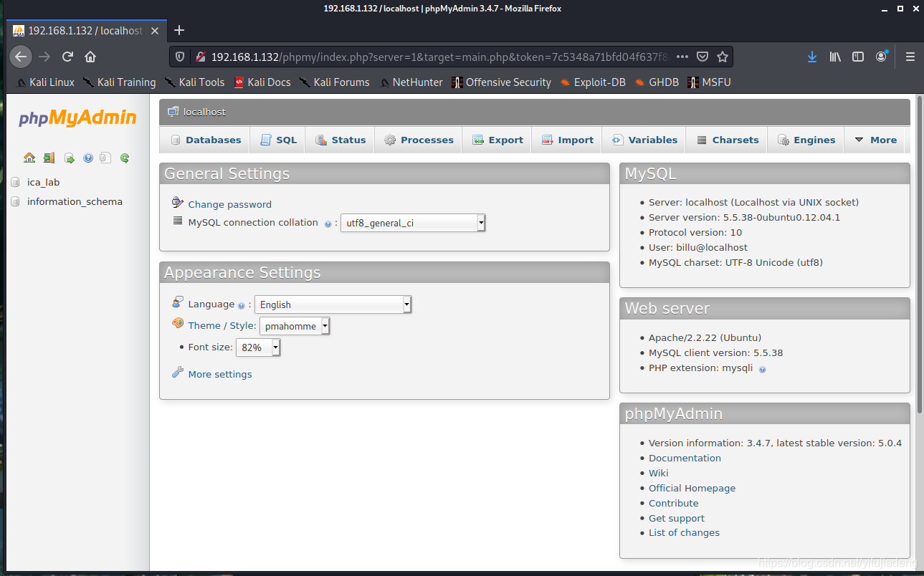
Task: Click the Change password link
Action: [229, 204]
